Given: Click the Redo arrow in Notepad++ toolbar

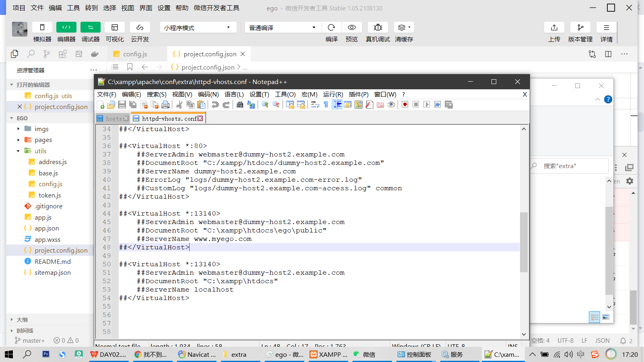Looking at the screenshot, I should [226, 105].
